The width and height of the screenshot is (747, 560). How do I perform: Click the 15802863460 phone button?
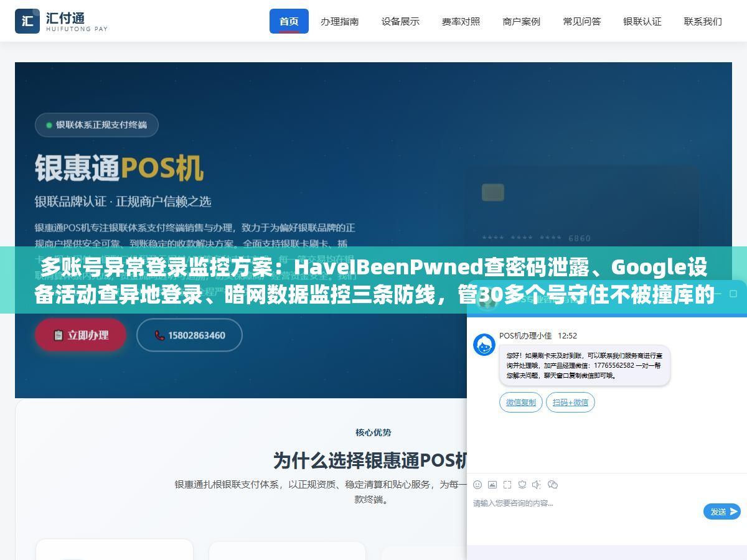tap(189, 335)
